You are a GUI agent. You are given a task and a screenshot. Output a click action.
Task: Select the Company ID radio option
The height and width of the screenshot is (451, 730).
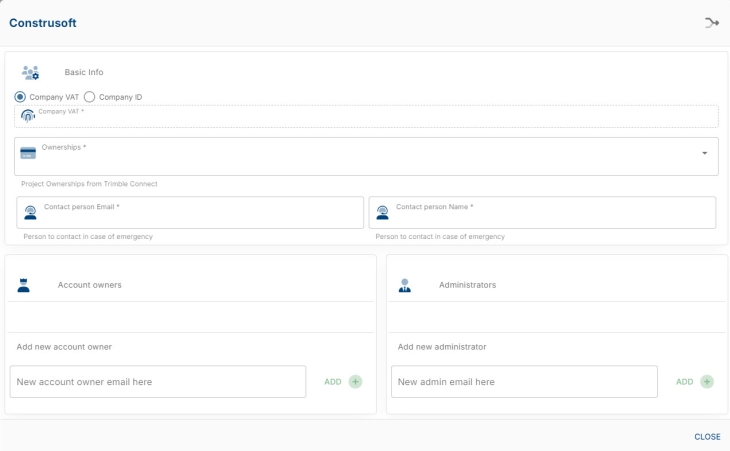click(x=89, y=97)
